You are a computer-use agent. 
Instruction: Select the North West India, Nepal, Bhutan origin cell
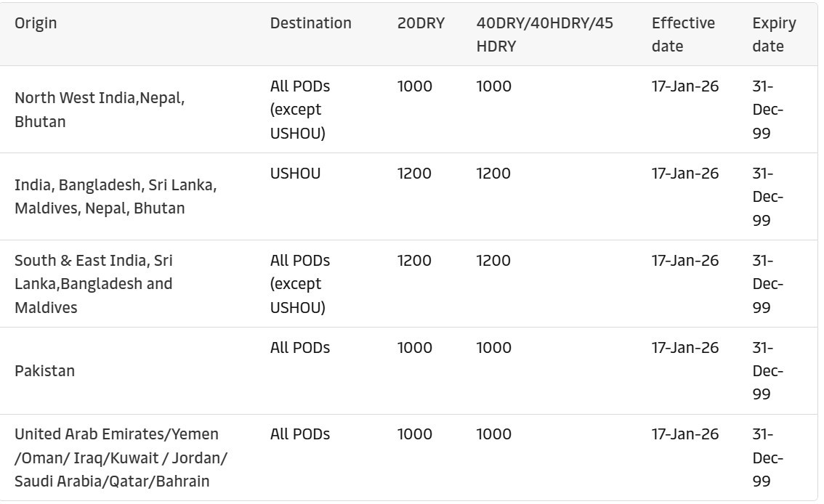pyautogui.click(x=100, y=110)
